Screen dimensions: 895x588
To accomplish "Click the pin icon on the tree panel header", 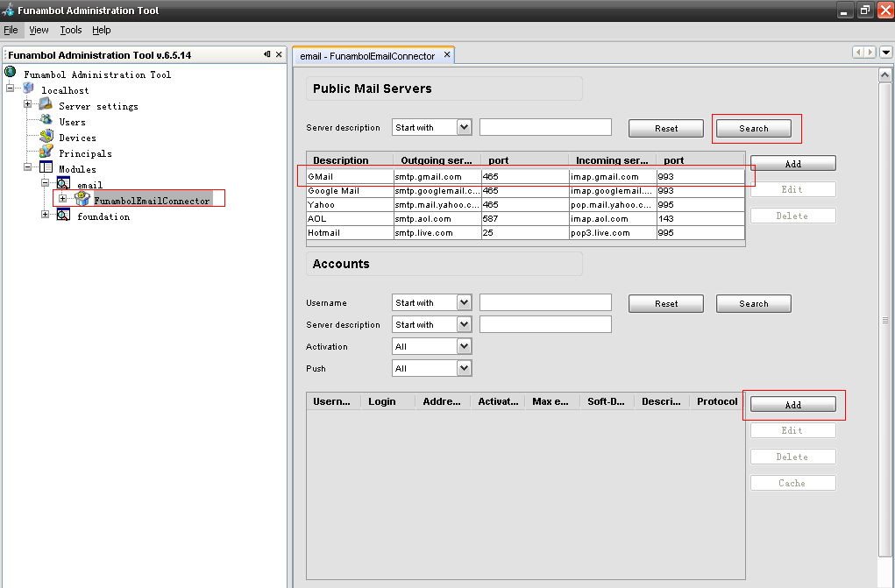I will [x=266, y=54].
